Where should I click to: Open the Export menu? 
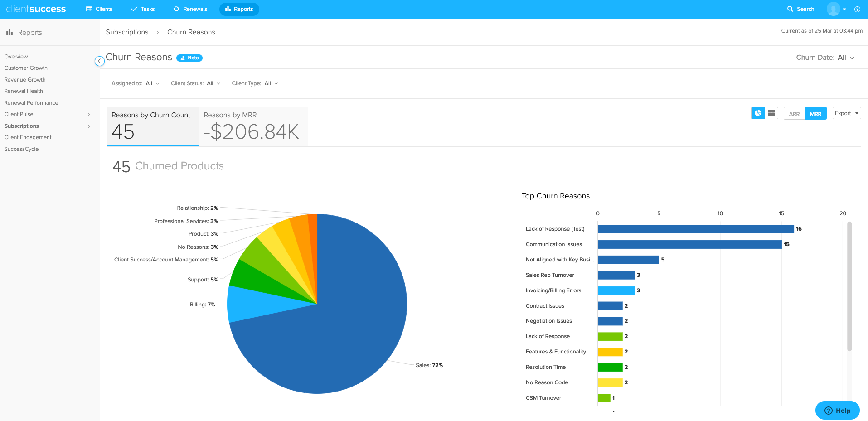[x=846, y=113]
